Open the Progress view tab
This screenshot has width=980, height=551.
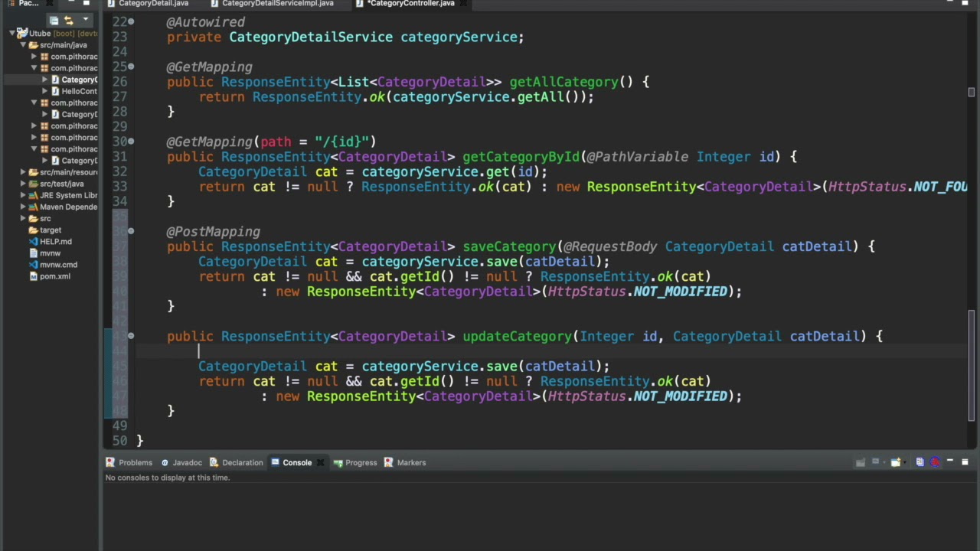[354, 462]
